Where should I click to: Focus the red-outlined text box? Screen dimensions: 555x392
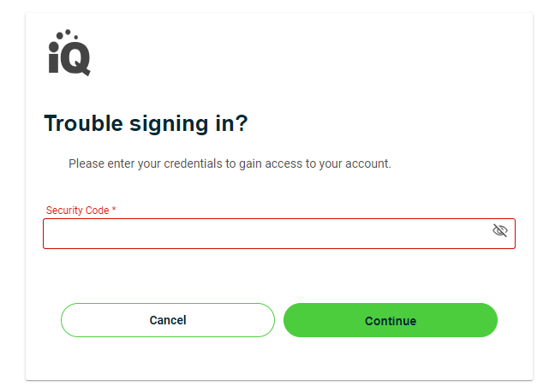(279, 234)
